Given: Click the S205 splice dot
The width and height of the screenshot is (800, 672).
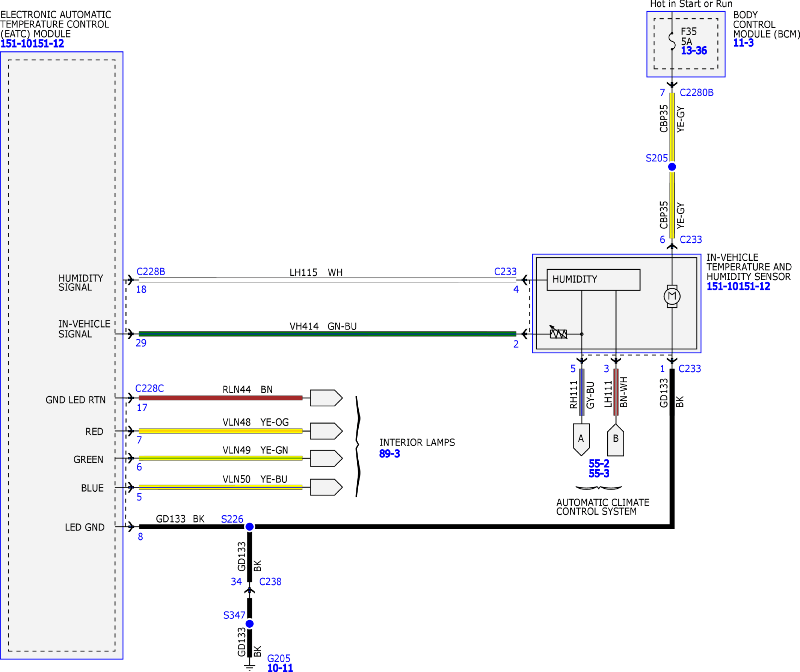Looking at the screenshot, I should click(x=672, y=167).
